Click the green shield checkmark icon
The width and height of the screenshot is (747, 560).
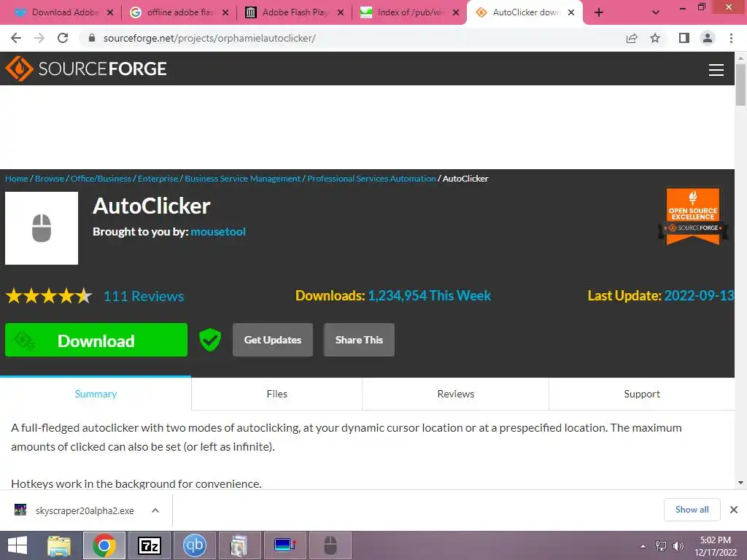(x=209, y=340)
